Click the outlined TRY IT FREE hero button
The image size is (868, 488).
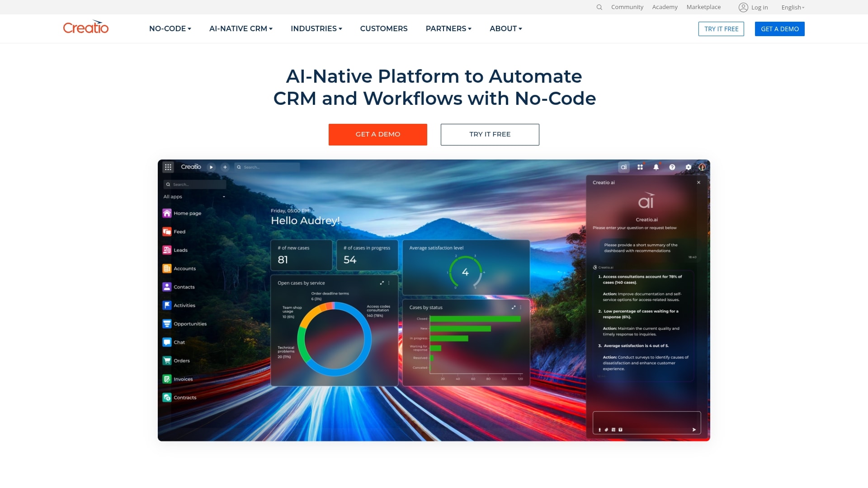(x=490, y=134)
